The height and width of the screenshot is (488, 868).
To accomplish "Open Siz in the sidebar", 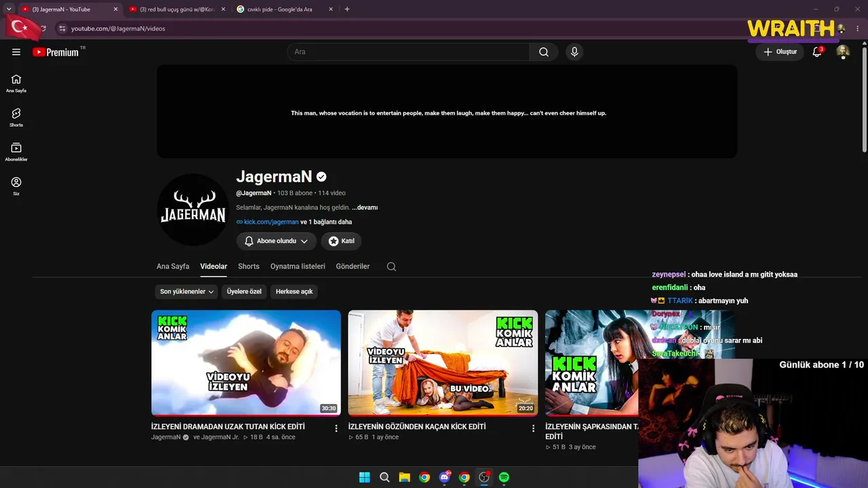I will (x=16, y=186).
